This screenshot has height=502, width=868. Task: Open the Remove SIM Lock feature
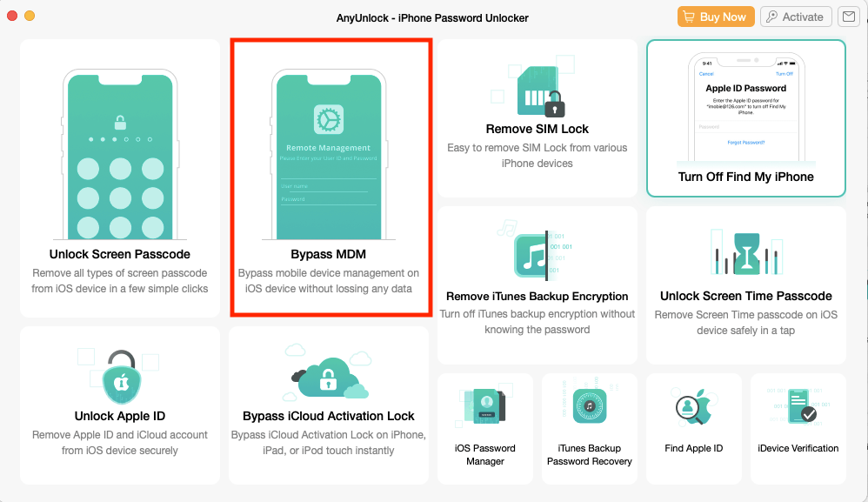(x=537, y=128)
